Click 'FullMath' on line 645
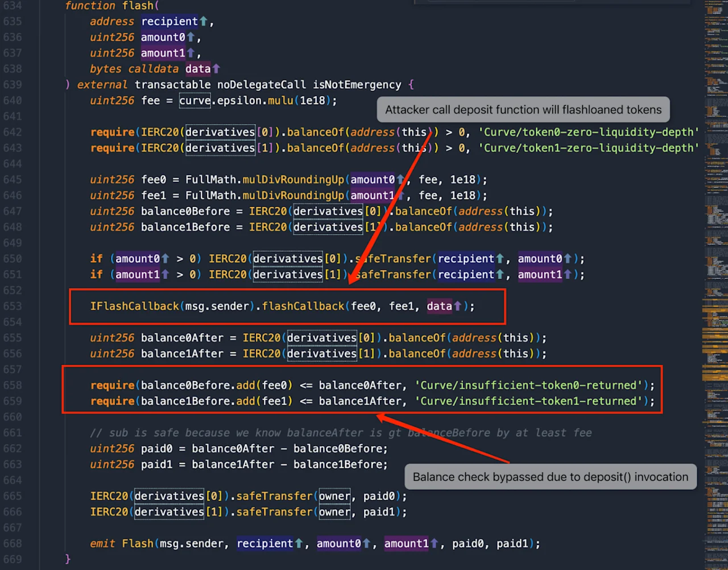 (x=211, y=180)
